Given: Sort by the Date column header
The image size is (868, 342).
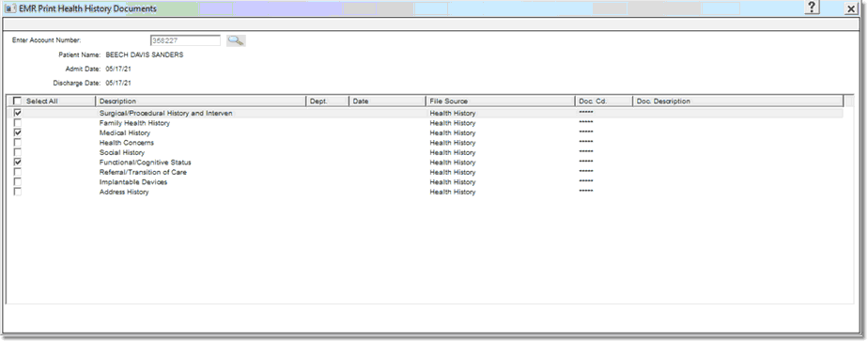Looking at the screenshot, I should (x=387, y=101).
